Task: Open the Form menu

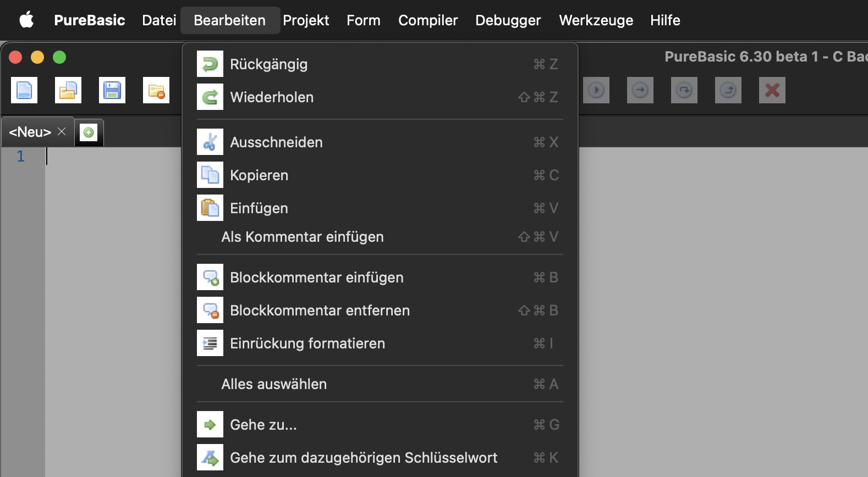Action: point(364,20)
